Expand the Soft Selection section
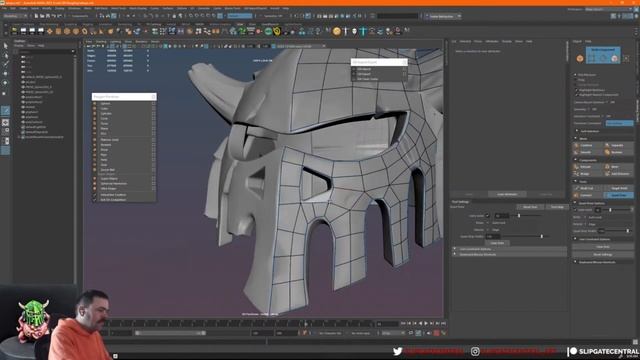The width and height of the screenshot is (640, 360). pos(577,131)
